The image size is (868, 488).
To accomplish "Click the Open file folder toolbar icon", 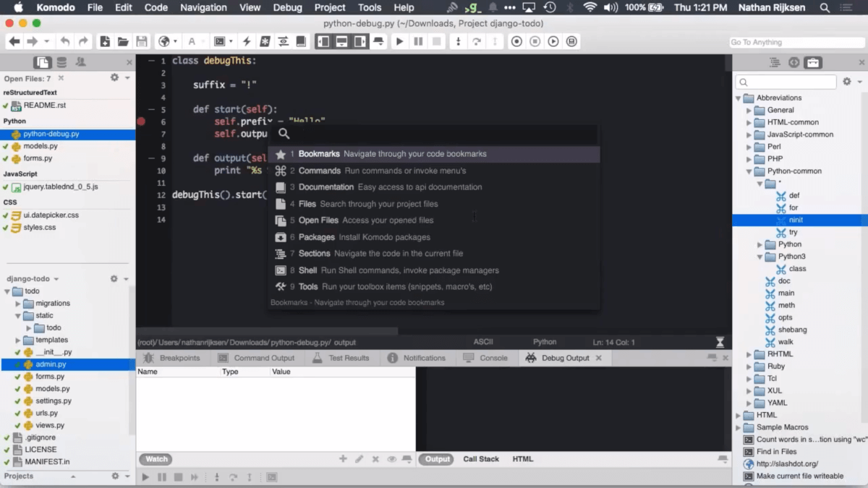I will [123, 42].
